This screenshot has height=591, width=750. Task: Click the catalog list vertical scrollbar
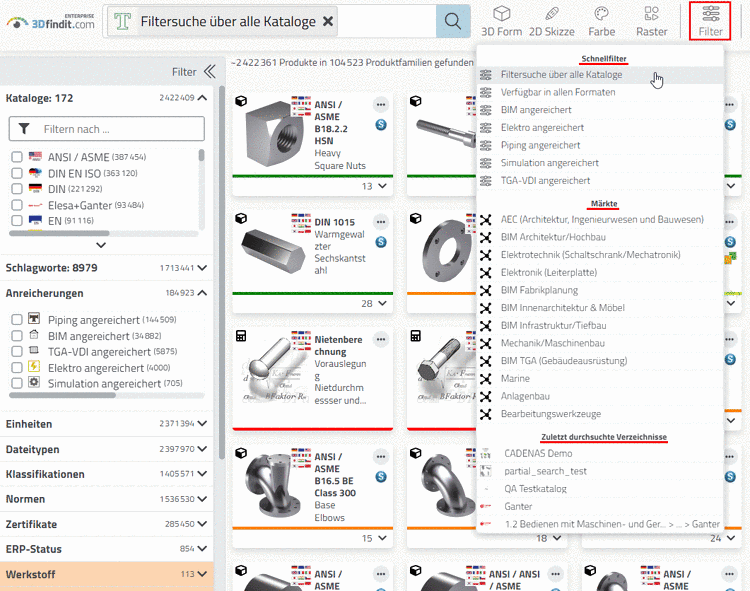click(x=201, y=155)
